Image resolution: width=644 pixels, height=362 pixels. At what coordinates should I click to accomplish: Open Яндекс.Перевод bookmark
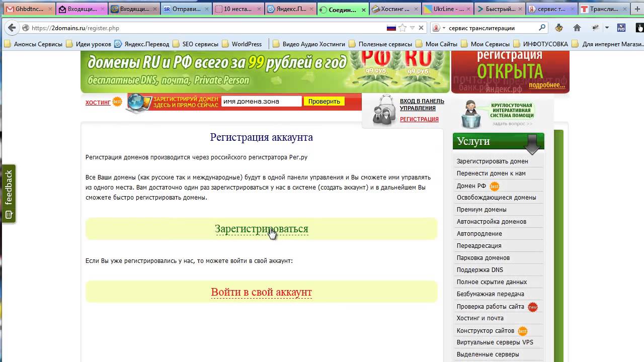click(141, 44)
